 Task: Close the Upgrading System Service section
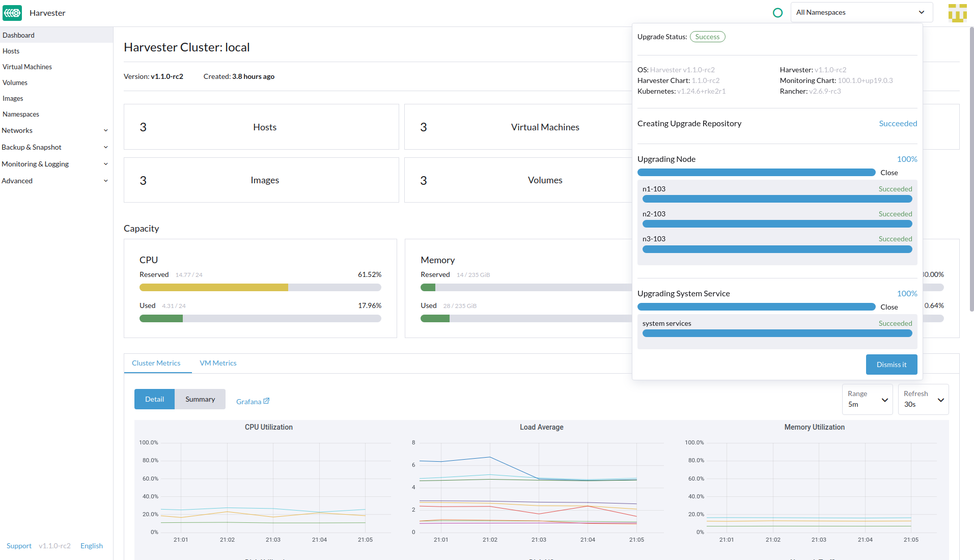tap(889, 307)
